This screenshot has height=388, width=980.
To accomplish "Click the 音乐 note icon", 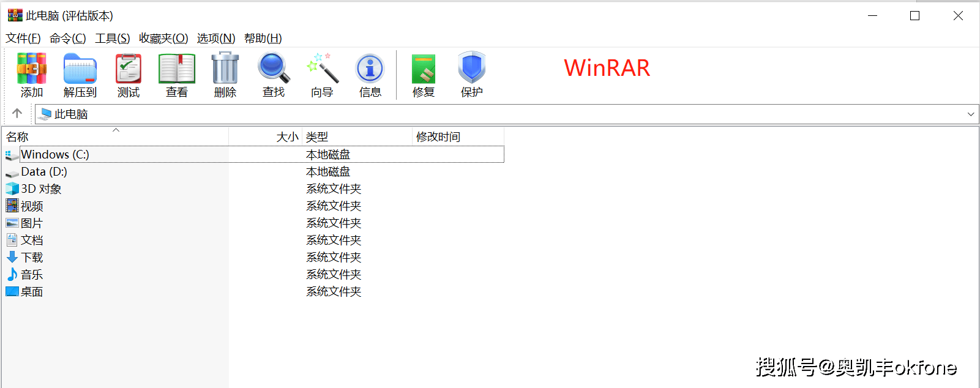I will coord(12,274).
